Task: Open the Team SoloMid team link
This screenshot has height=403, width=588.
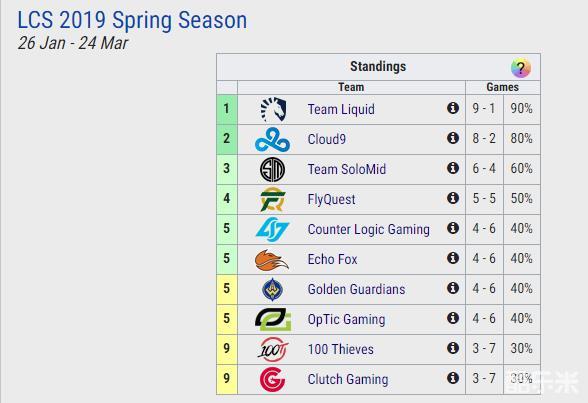Action: point(346,169)
